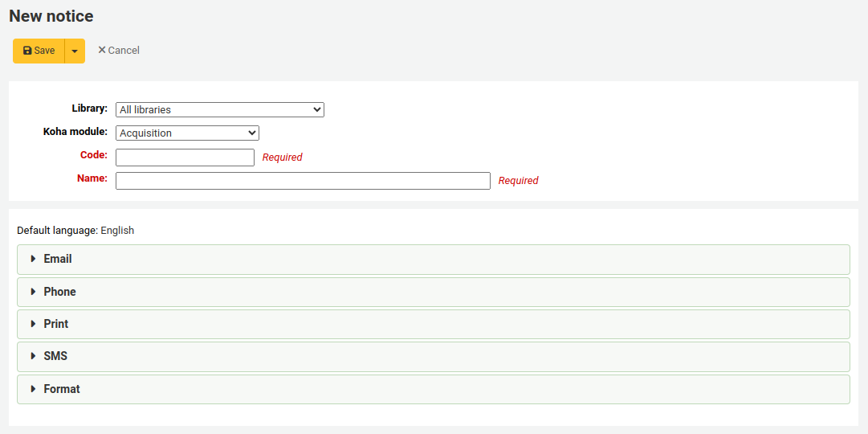The width and height of the screenshot is (868, 434).
Task: Expand the Print notice panel
Action: point(56,324)
